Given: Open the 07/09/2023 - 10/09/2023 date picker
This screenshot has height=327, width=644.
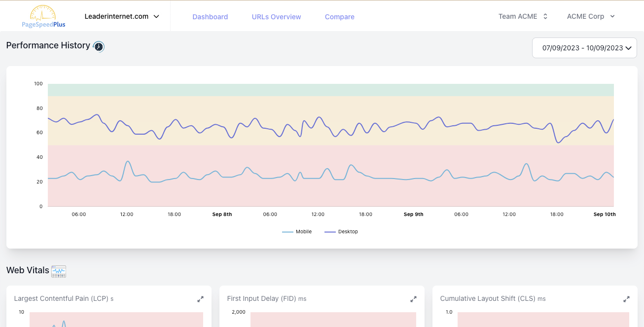Looking at the screenshot, I should point(584,47).
